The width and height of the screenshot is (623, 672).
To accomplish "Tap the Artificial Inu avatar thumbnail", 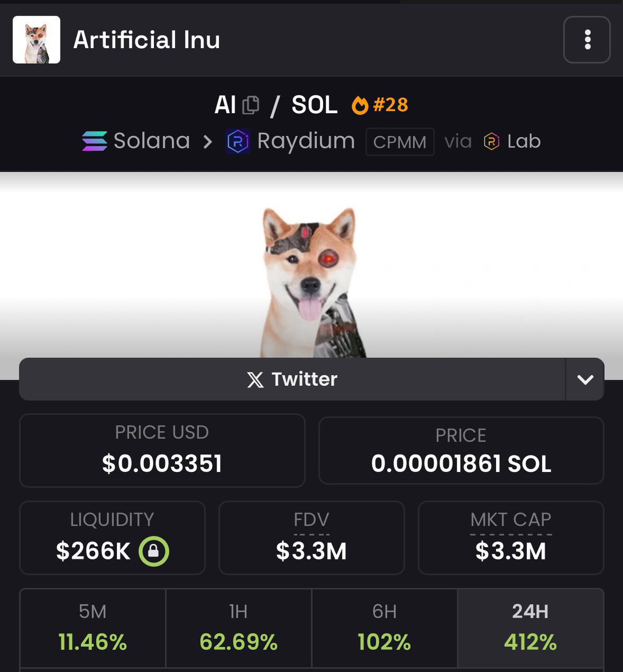I will click(36, 40).
